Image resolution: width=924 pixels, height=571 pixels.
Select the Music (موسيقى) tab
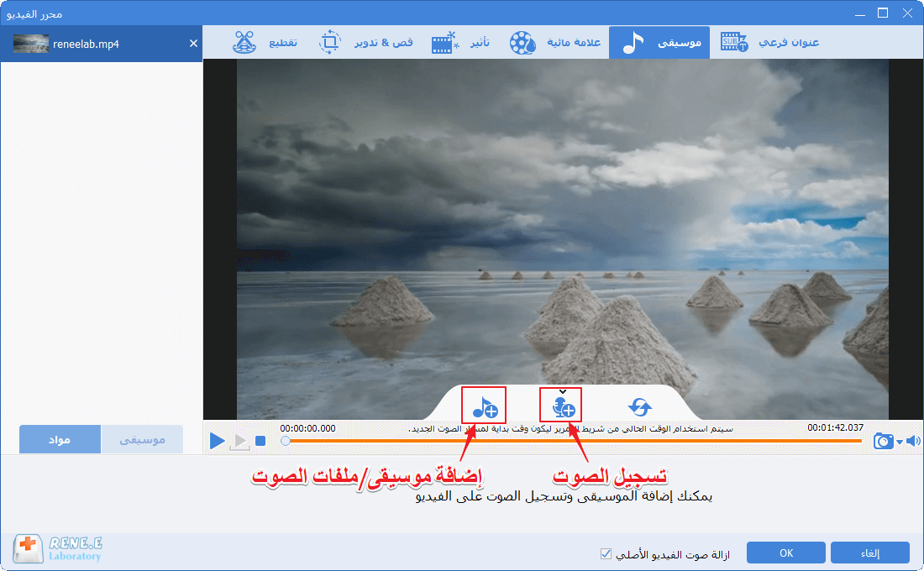click(x=659, y=43)
